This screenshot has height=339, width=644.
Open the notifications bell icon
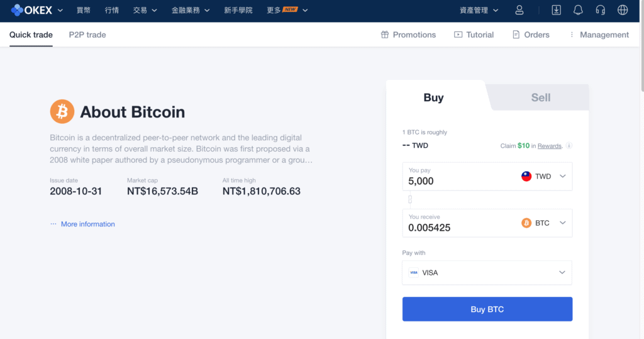tap(578, 10)
